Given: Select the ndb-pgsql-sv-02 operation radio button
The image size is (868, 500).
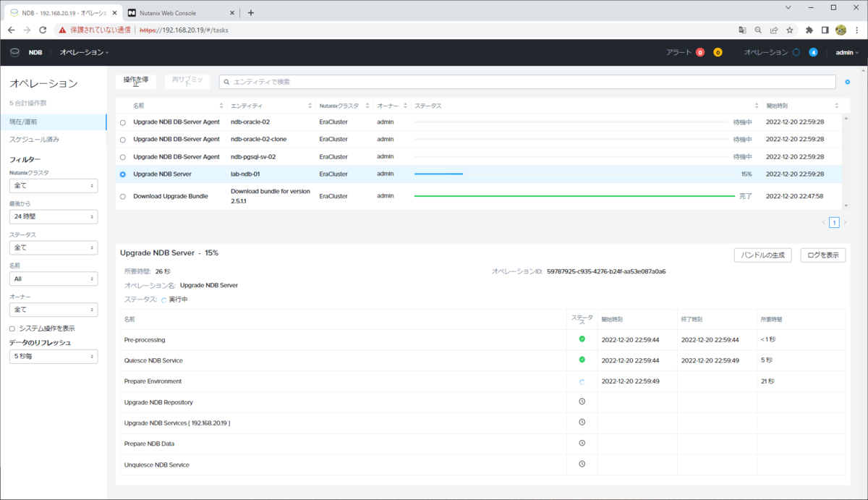Looking at the screenshot, I should pos(123,157).
